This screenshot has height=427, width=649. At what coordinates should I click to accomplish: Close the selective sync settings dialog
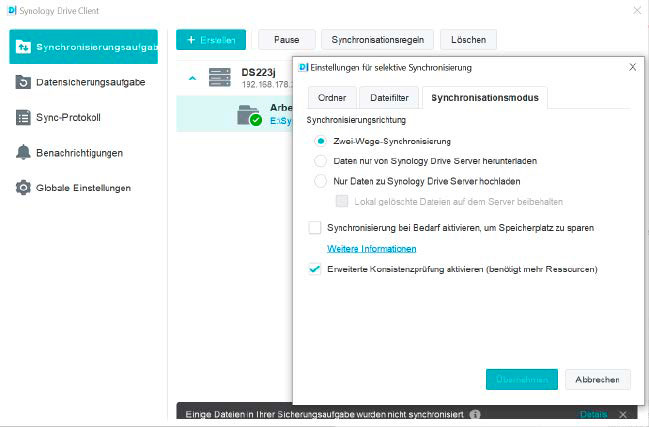point(632,67)
